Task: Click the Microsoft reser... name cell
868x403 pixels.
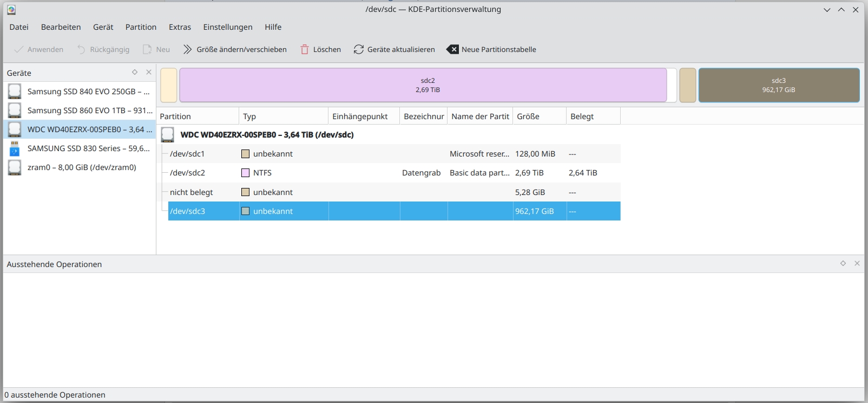Action: [x=479, y=154]
